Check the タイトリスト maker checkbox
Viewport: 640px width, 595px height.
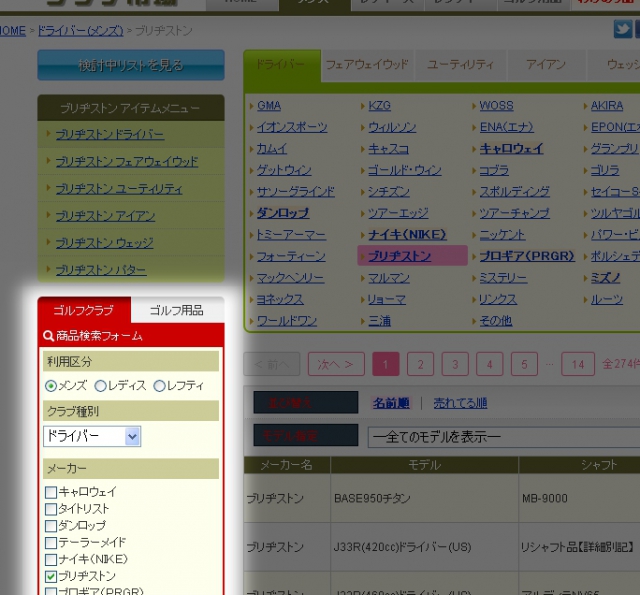coord(51,509)
